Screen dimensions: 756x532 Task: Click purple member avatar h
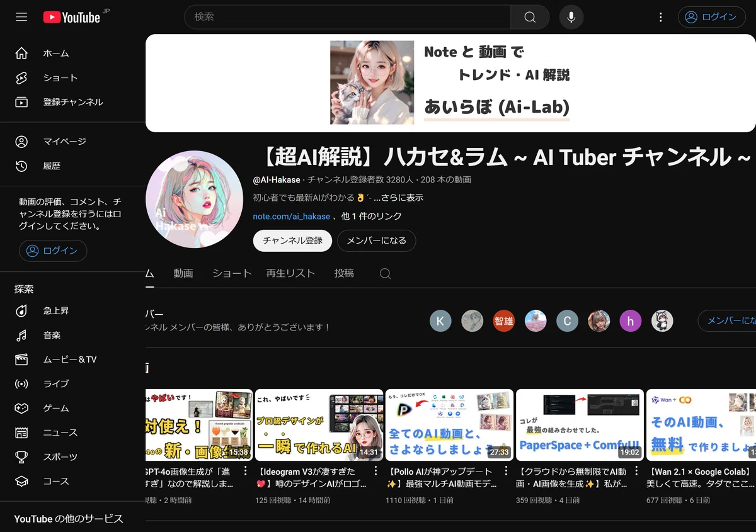(x=630, y=321)
